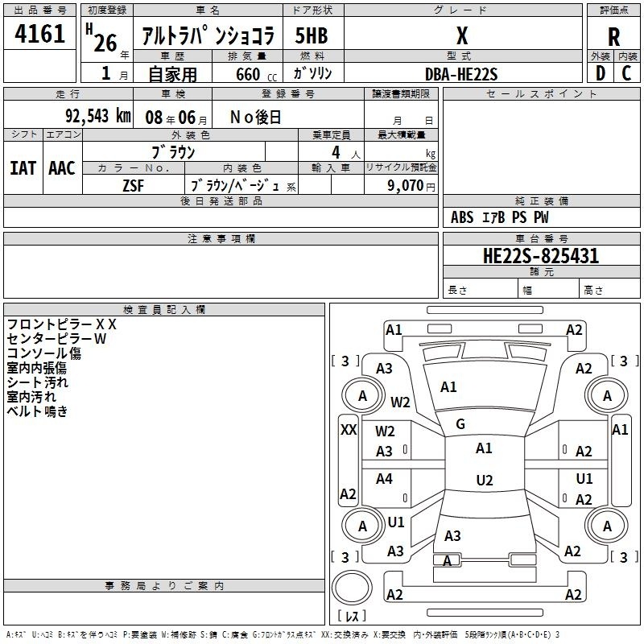644x644 pixels.
Task: Click the A4 scratch mark on diagram
Action: 385,479
